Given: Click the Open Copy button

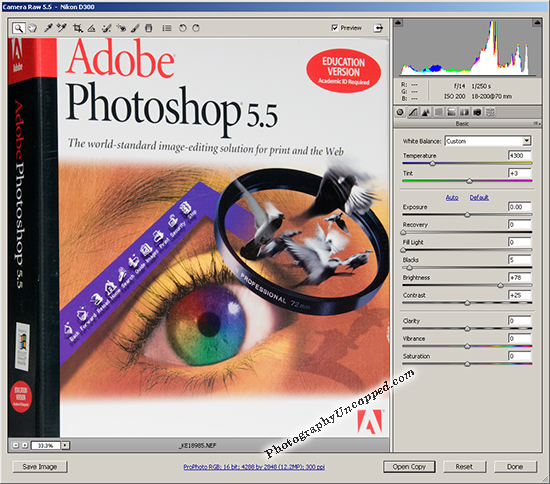Looking at the screenshot, I should click(x=409, y=467).
